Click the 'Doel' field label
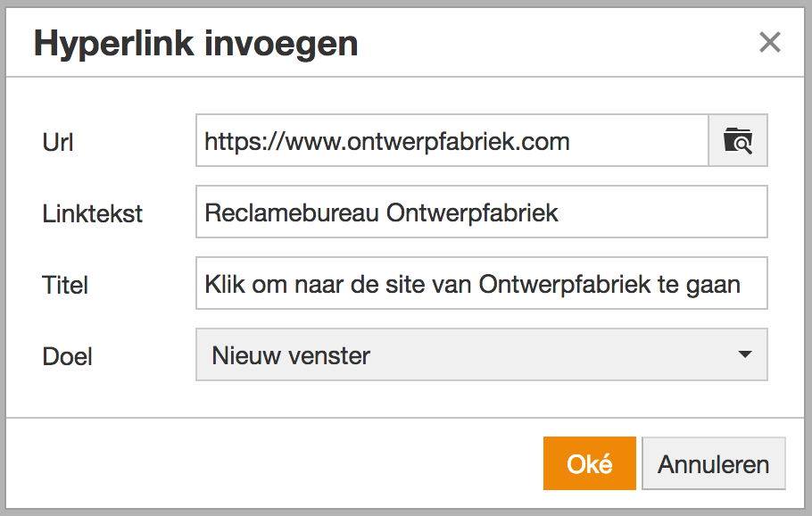 coord(68,356)
